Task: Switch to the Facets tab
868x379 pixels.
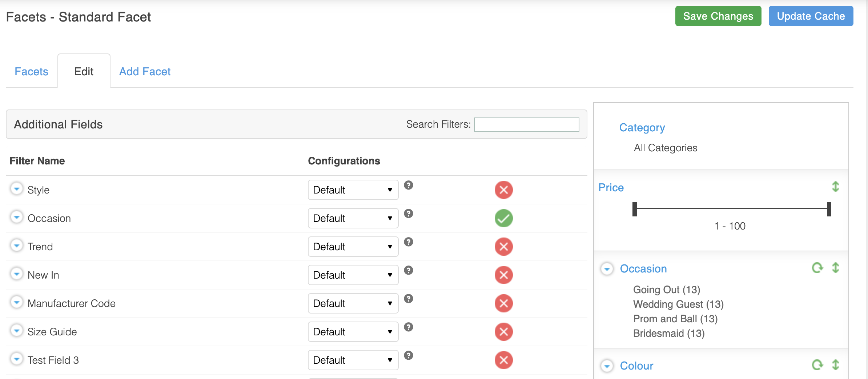Action: [x=31, y=72]
